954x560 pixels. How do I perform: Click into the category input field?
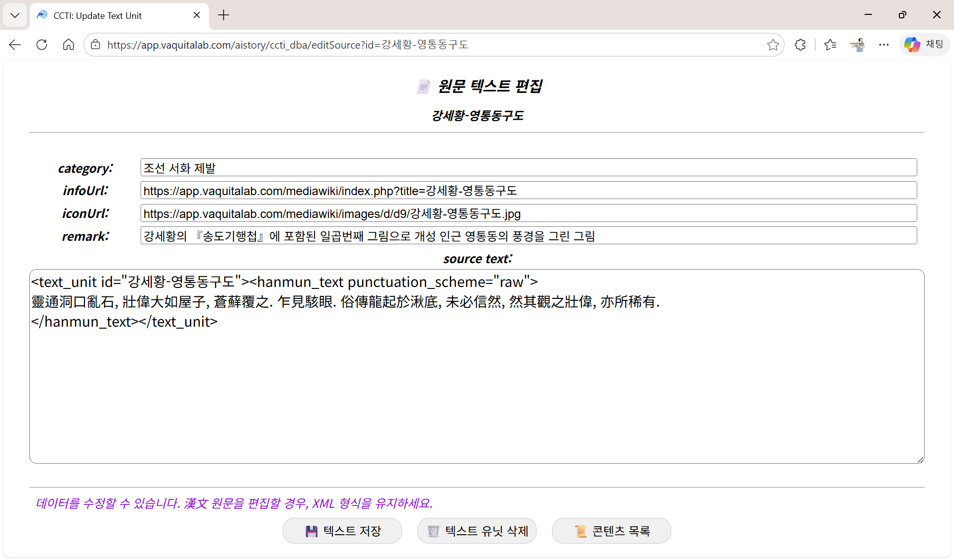tap(528, 168)
